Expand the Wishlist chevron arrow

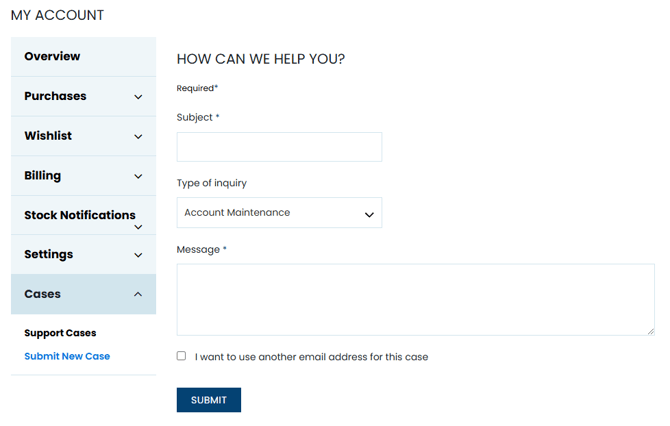[x=138, y=136]
